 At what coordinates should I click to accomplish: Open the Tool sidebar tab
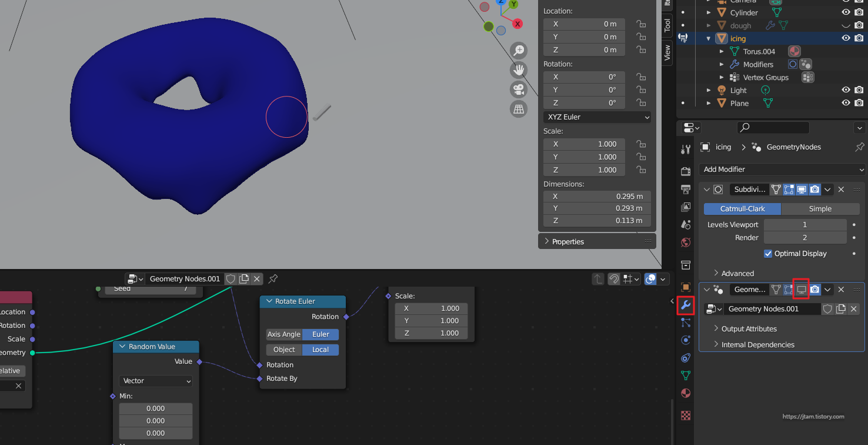tap(667, 25)
